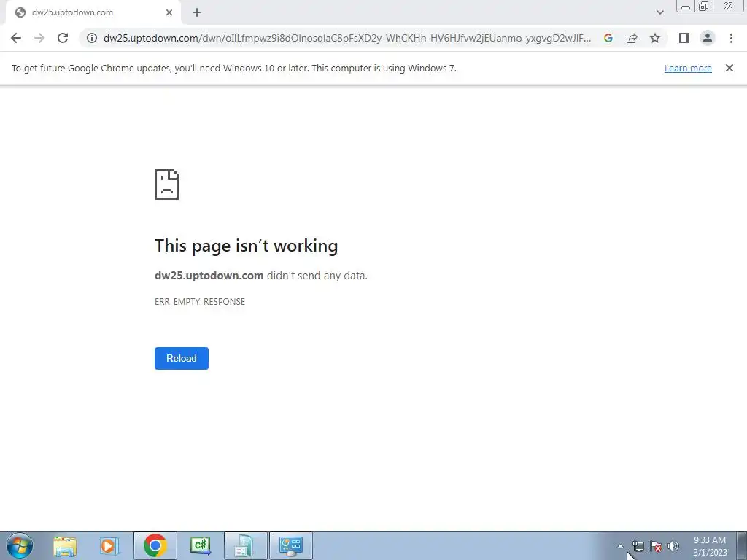Viewport: 747px width, 560px height.
Task: Share this page icon
Action: point(632,38)
